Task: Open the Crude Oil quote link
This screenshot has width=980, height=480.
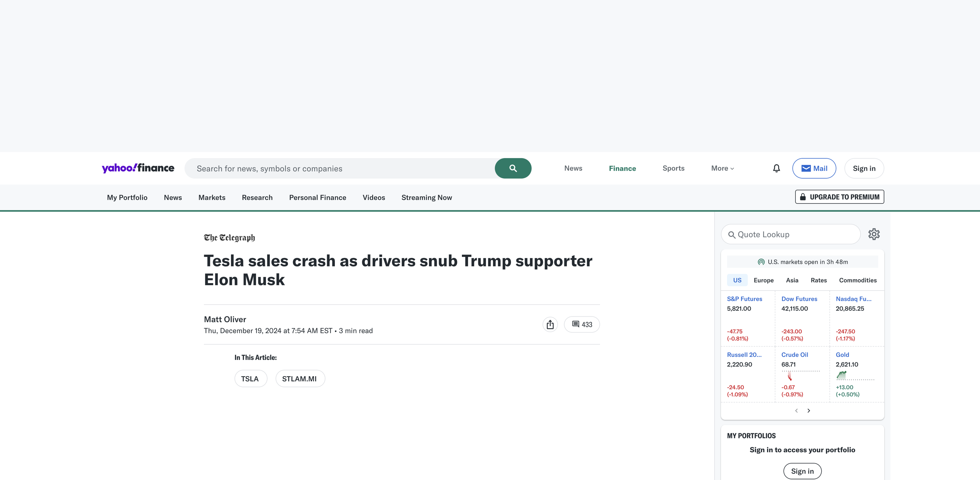Action: (794, 355)
